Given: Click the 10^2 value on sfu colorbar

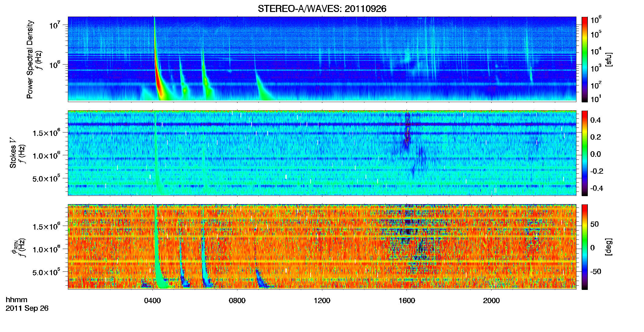Looking at the screenshot, I should [596, 85].
